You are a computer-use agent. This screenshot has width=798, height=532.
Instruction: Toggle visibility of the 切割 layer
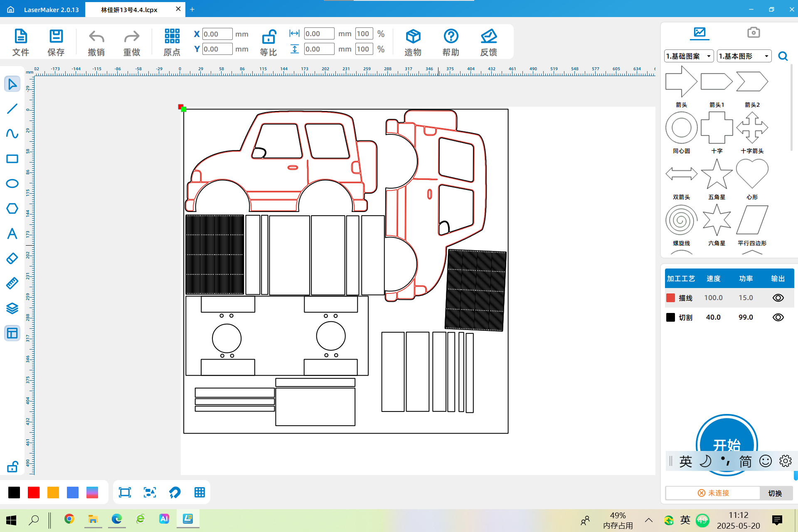(x=778, y=317)
